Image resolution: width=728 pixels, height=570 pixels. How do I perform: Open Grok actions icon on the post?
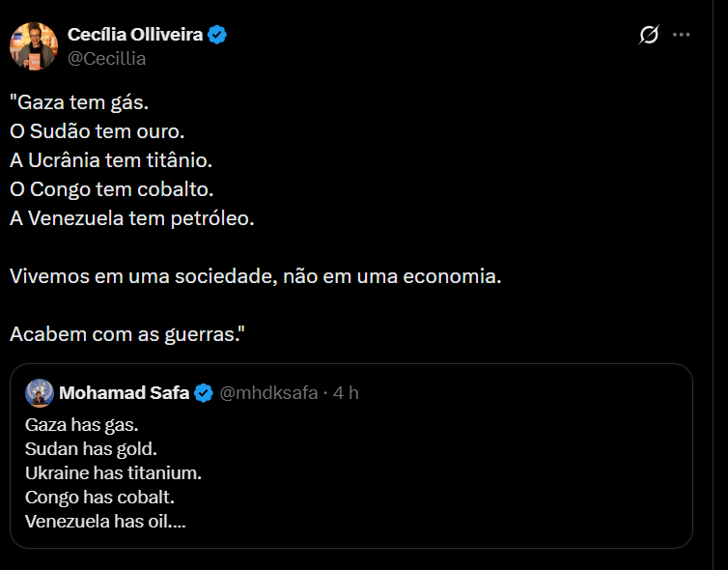(x=650, y=35)
